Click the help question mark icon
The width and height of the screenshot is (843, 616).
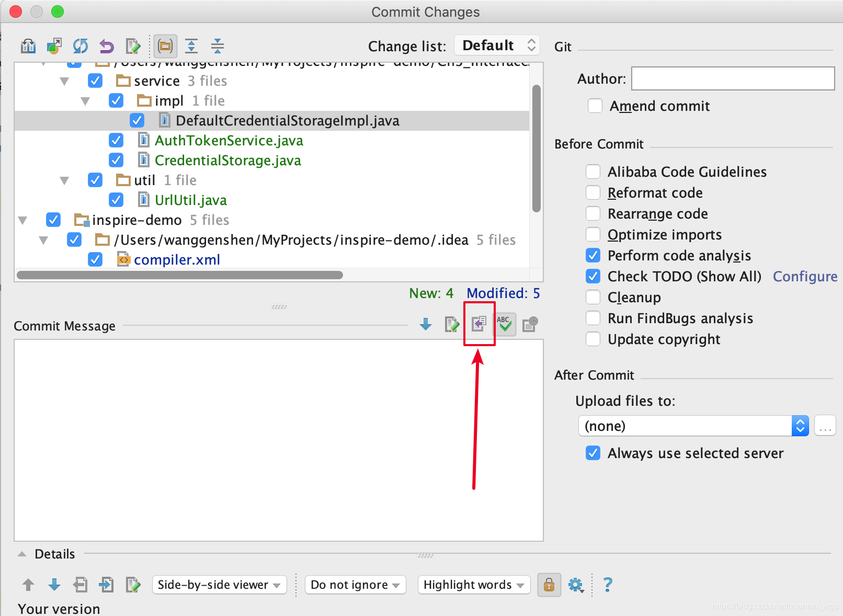[608, 585]
